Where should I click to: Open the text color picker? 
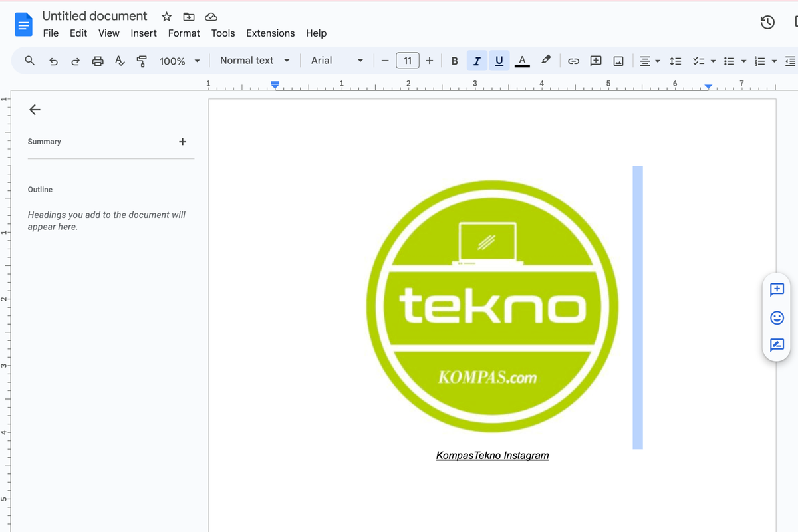pos(522,61)
